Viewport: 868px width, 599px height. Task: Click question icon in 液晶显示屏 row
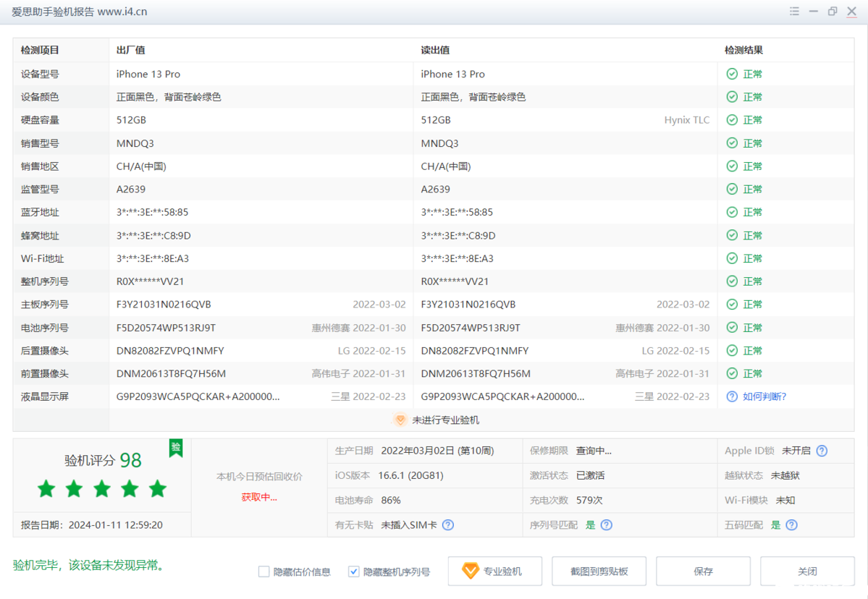pyautogui.click(x=732, y=396)
